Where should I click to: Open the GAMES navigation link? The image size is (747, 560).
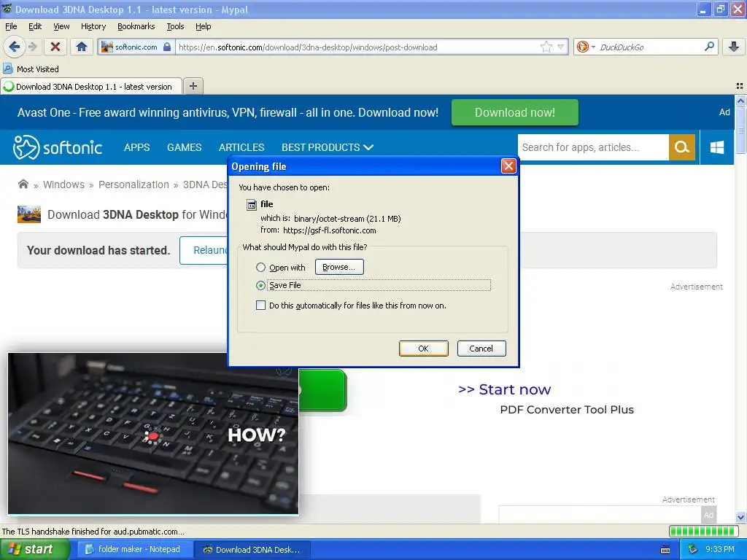point(184,147)
